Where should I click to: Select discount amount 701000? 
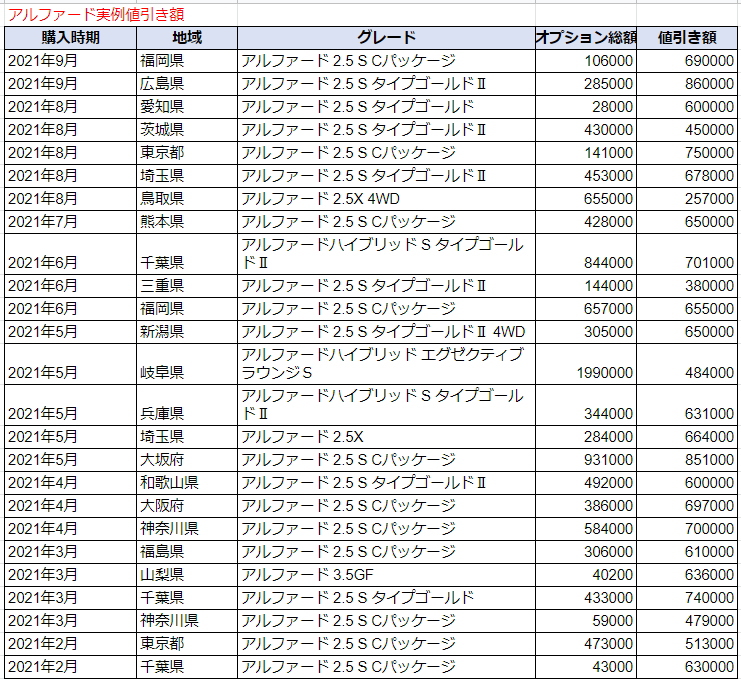(x=687, y=254)
